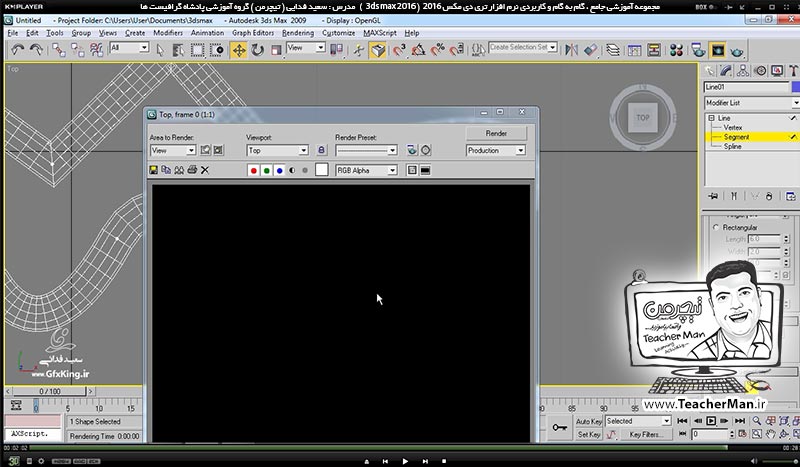Open the Graph Editors menu

point(253,33)
